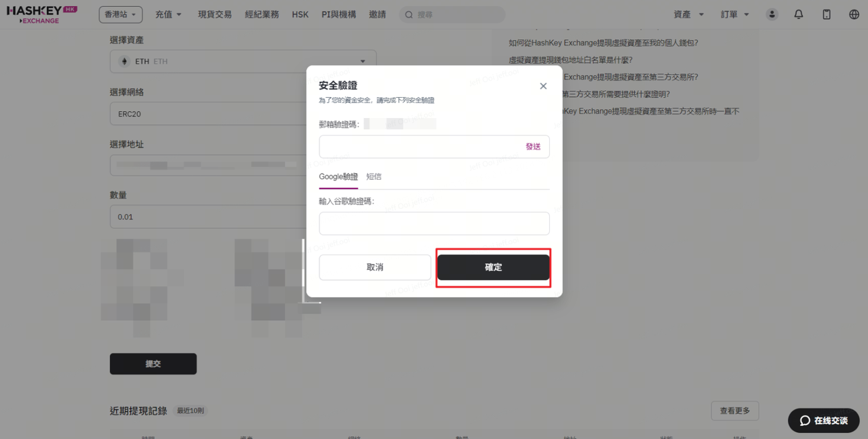This screenshot has width=868, height=439.
Task: Expand the 充值 dropdown menu
Action: coord(168,14)
